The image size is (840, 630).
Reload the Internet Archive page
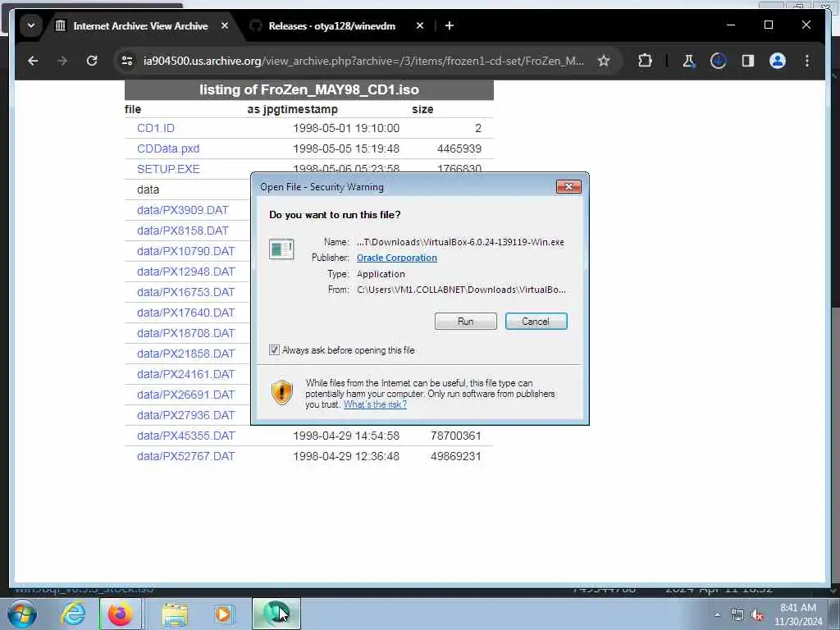tap(92, 61)
